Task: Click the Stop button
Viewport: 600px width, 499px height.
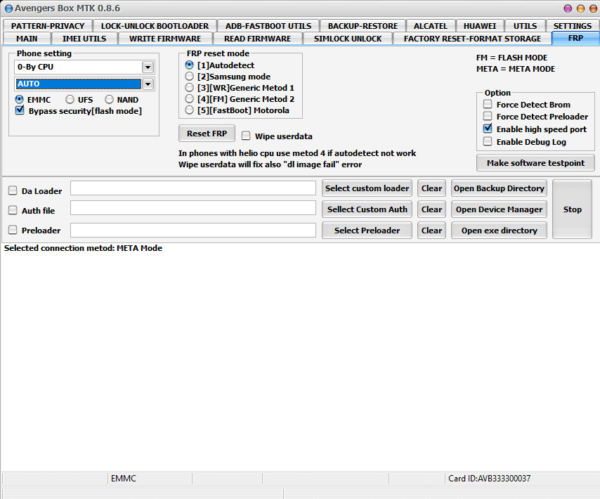Action: tap(572, 209)
